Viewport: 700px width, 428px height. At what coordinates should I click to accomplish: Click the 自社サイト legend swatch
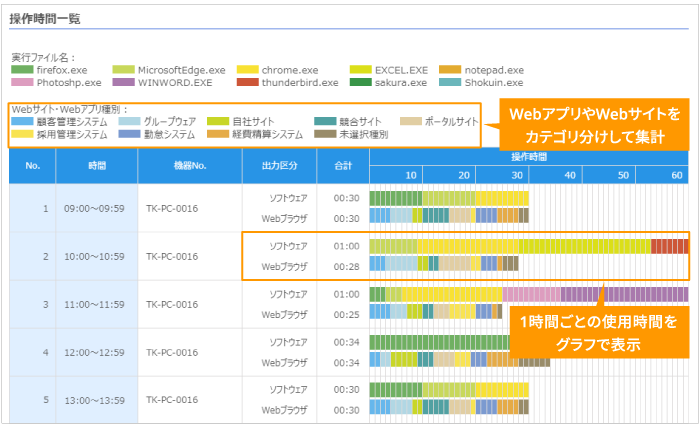click(x=218, y=121)
